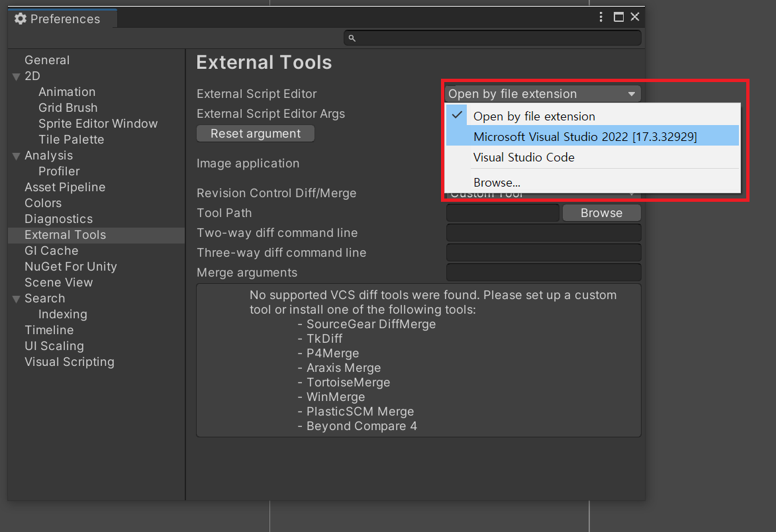Click the Araxis Merge list entry
The height and width of the screenshot is (532, 776).
pos(344,368)
